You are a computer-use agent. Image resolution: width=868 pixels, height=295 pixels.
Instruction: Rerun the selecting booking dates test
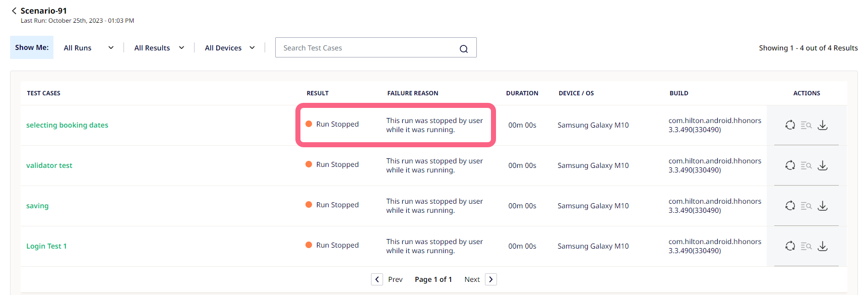pyautogui.click(x=790, y=125)
